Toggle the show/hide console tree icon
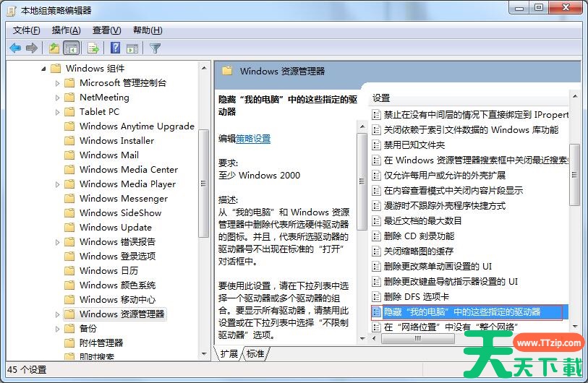588x383 pixels. (x=71, y=48)
